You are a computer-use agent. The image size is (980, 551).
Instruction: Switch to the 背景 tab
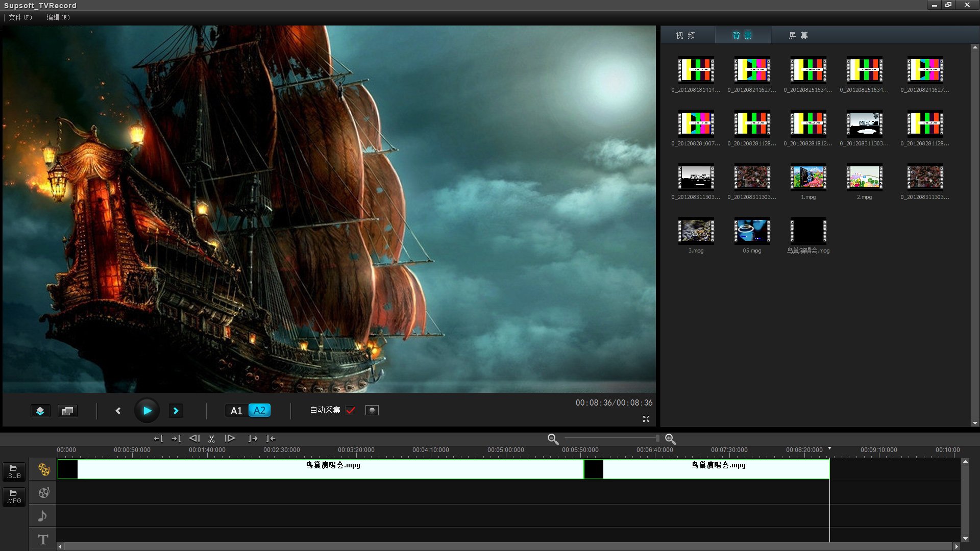pyautogui.click(x=742, y=35)
